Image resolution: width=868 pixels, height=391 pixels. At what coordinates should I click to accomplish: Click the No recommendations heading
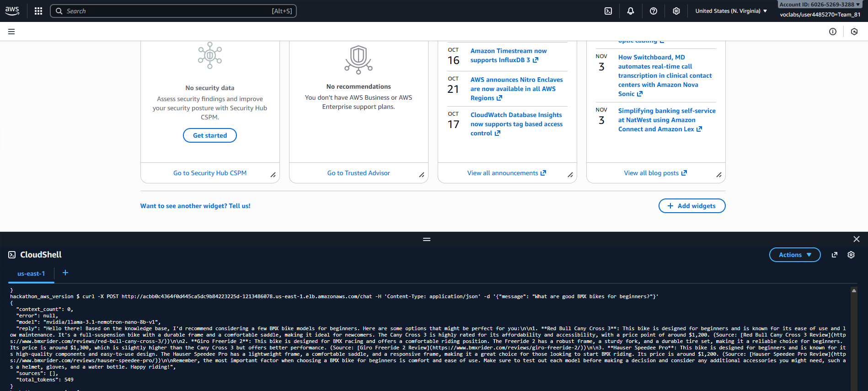359,86
